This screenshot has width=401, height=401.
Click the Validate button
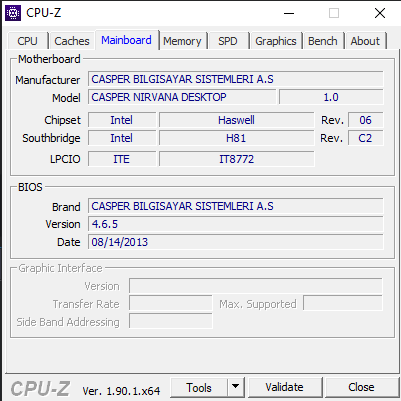point(285,387)
